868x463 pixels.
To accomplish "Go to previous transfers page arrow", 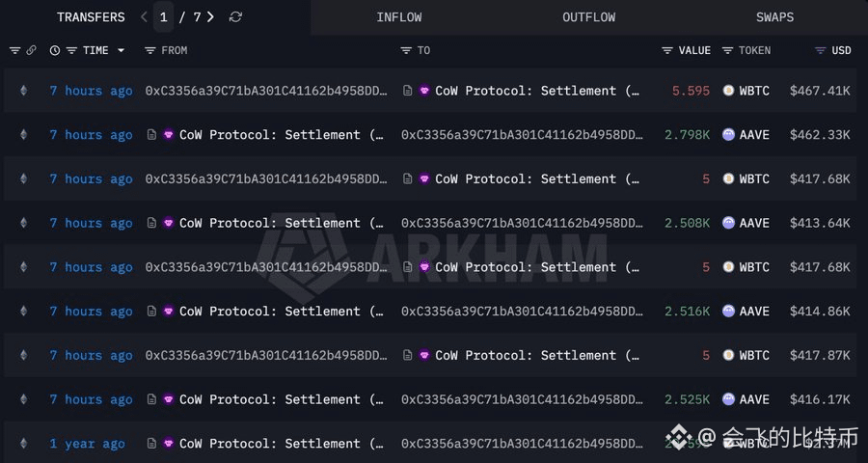I will pos(144,17).
